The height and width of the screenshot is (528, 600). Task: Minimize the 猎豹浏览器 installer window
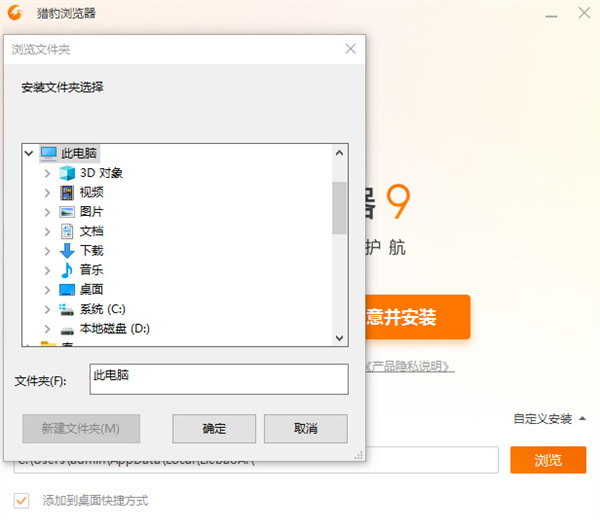(x=551, y=16)
